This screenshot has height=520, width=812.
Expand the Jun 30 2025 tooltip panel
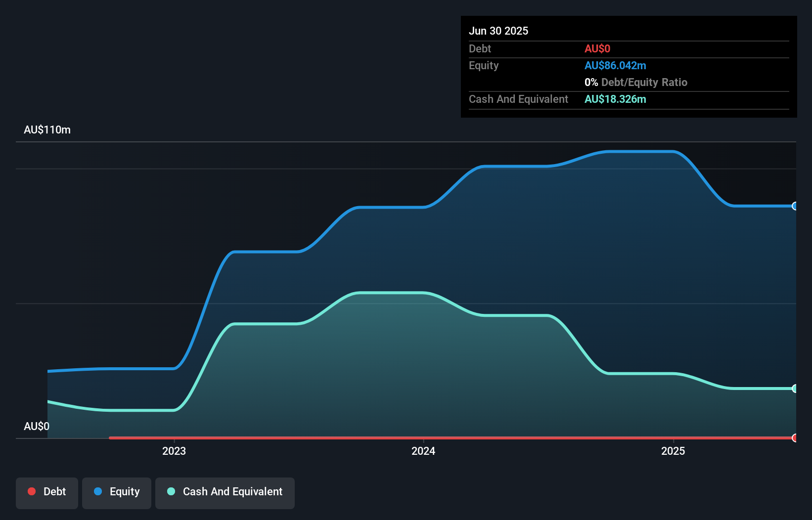[498, 31]
